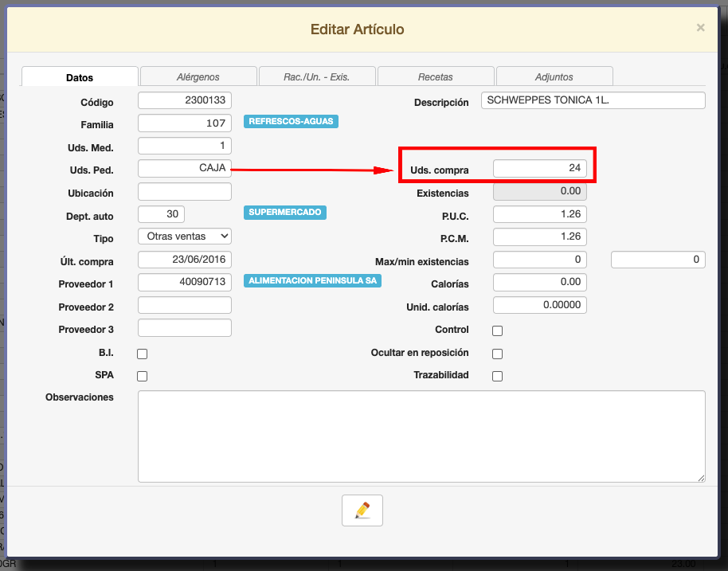The image size is (728, 571).
Task: Open the Rac./Un. - Exis. tab
Action: pyautogui.click(x=317, y=76)
